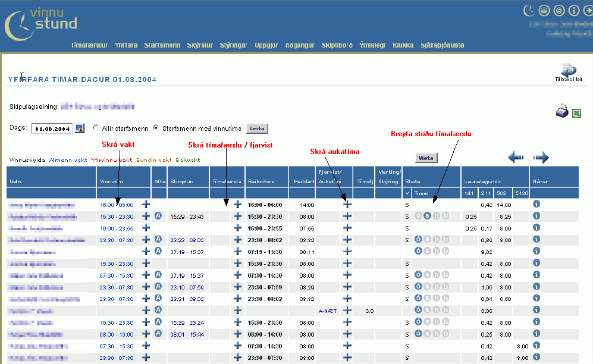Open the Ýmislegt menu
The width and height of the screenshot is (593, 364).
pyautogui.click(x=372, y=45)
